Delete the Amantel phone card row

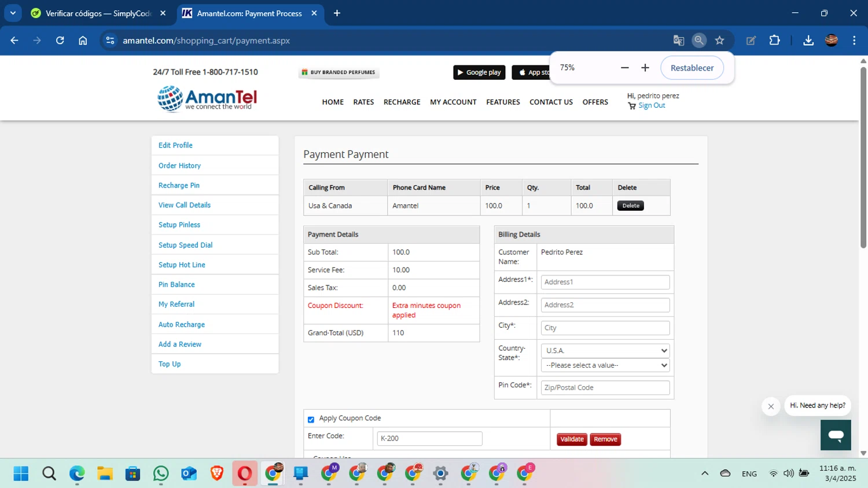pos(630,206)
